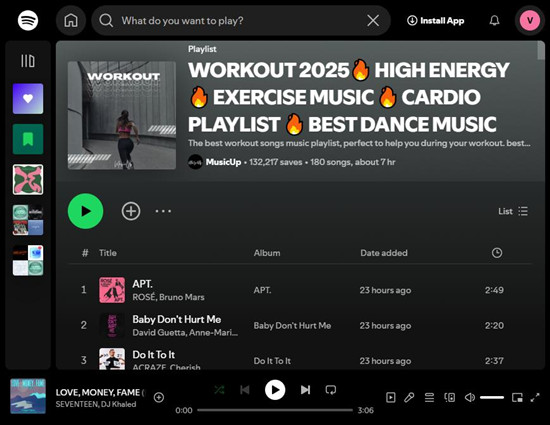Click the duration clock column icon

tap(497, 253)
